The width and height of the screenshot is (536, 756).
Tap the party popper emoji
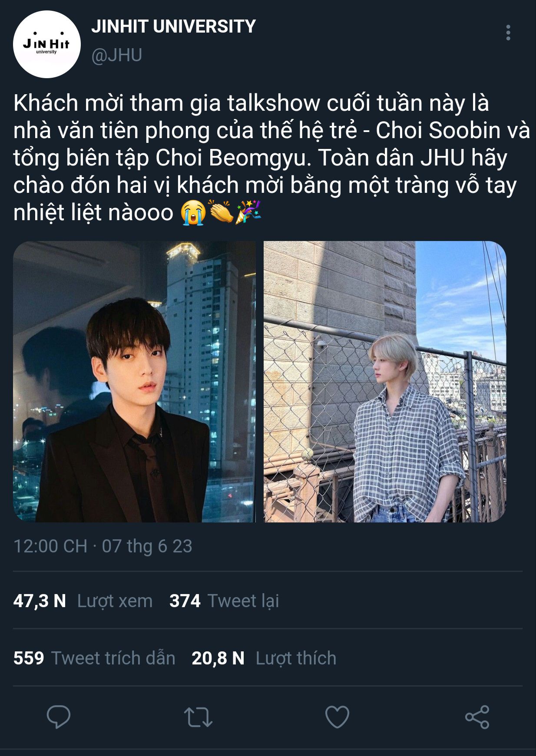(248, 213)
